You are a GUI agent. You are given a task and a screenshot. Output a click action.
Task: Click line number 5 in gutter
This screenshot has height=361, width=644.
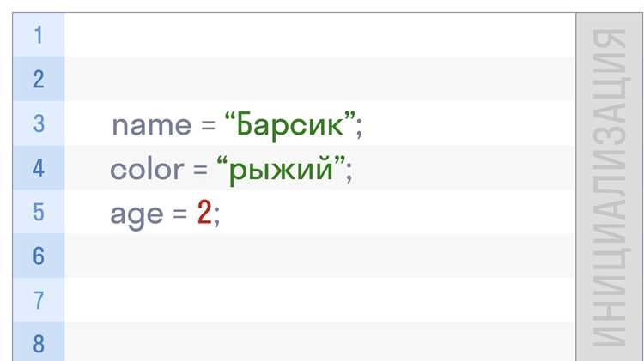point(38,212)
